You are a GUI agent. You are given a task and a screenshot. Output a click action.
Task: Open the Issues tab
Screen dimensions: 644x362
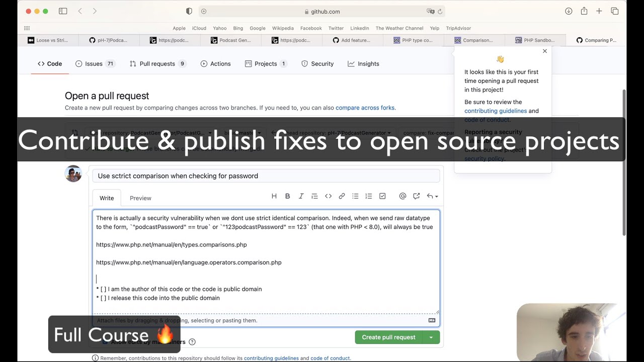[x=95, y=64]
